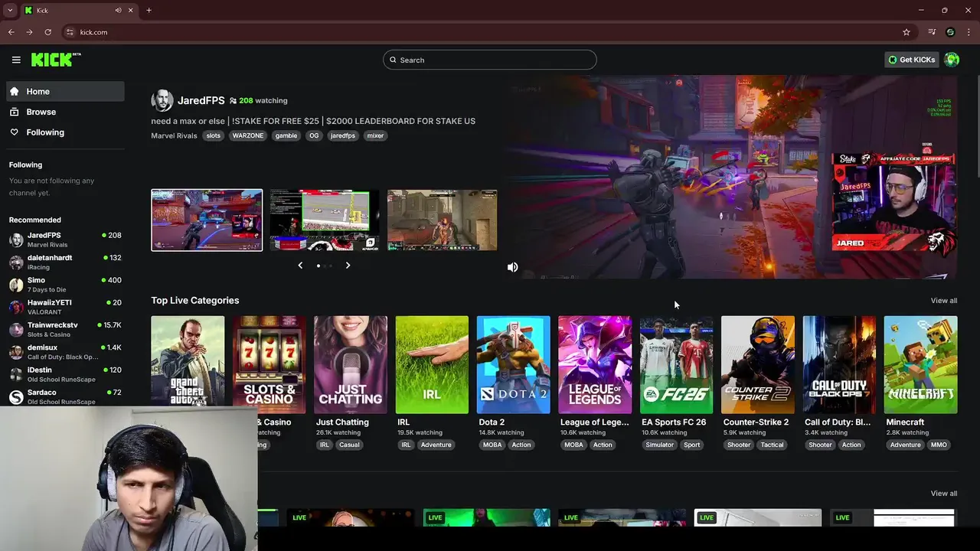Open the JaredFPS featured channel name
This screenshot has width=980, height=551.
click(x=201, y=100)
